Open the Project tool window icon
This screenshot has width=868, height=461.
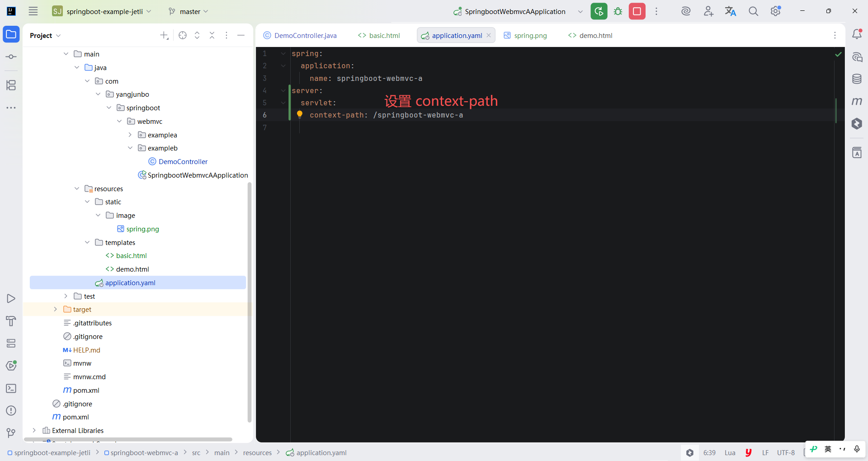pyautogui.click(x=11, y=34)
